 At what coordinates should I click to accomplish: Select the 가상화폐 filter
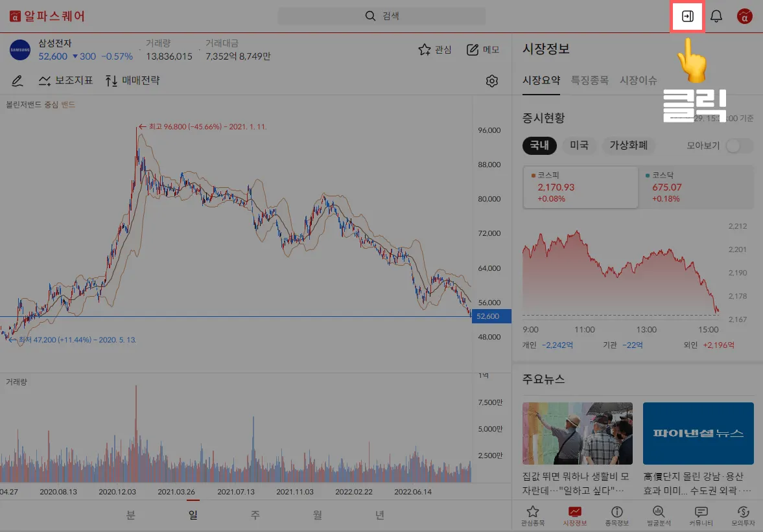pos(628,145)
